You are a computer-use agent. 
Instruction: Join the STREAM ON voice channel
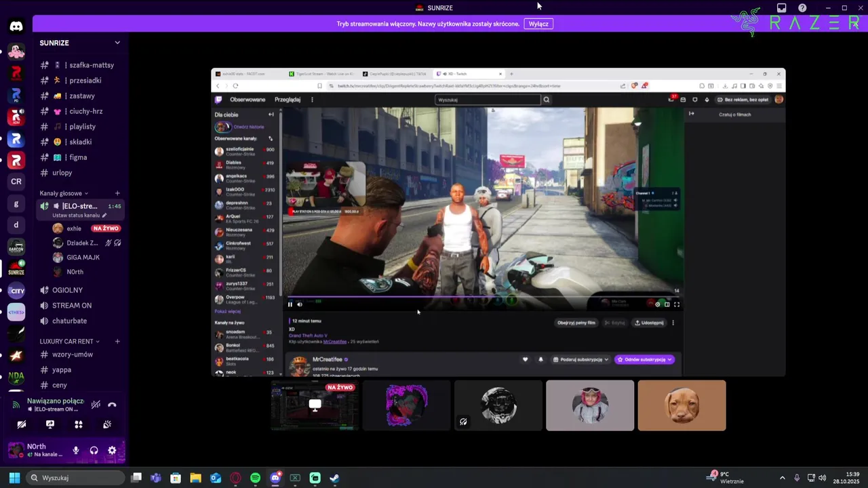coord(80,306)
